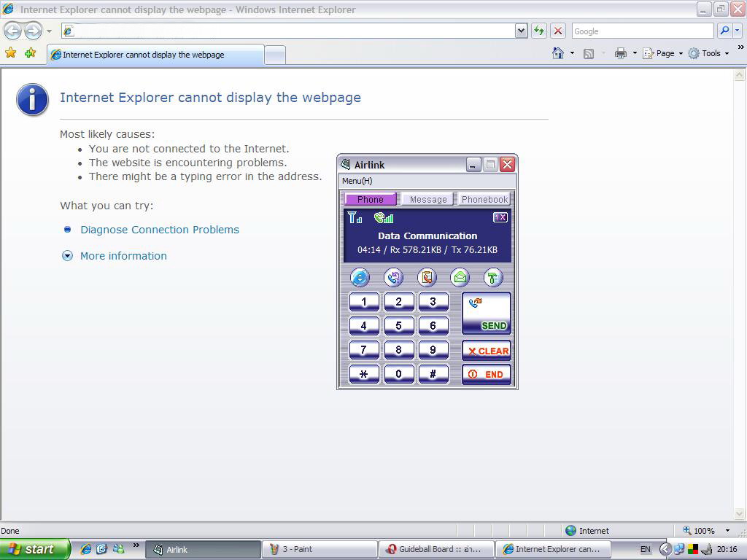Switch to the Message tab in Airlink
Screen dimensions: 747x560
[x=428, y=199]
